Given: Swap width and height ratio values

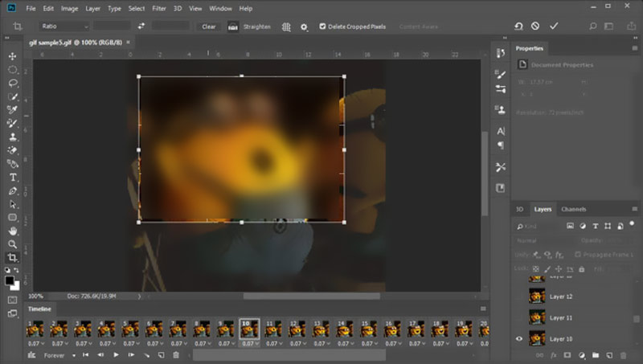Looking at the screenshot, I should pyautogui.click(x=141, y=27).
